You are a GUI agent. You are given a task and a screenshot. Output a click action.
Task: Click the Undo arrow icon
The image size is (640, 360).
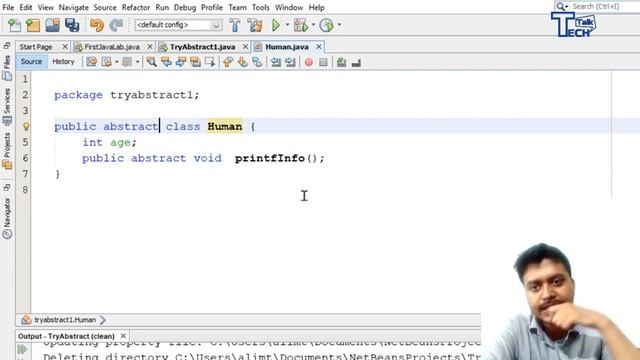(x=97, y=25)
